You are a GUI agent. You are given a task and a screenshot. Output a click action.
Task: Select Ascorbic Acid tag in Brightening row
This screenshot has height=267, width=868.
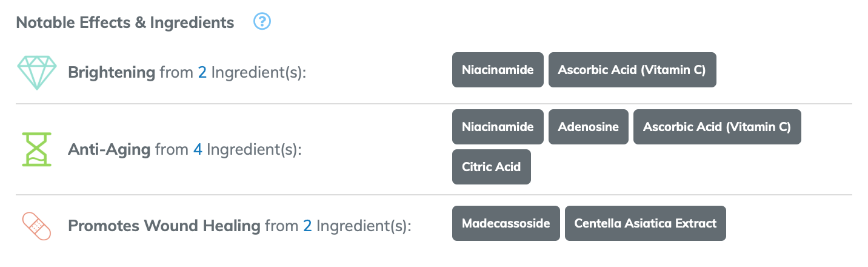coord(632,70)
